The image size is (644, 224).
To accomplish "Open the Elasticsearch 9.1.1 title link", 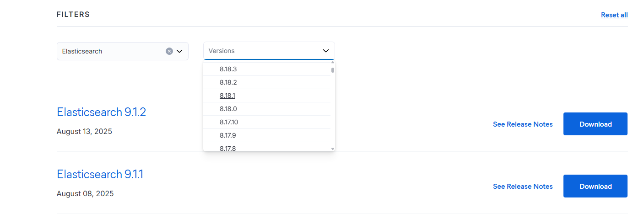I will pyautogui.click(x=100, y=174).
